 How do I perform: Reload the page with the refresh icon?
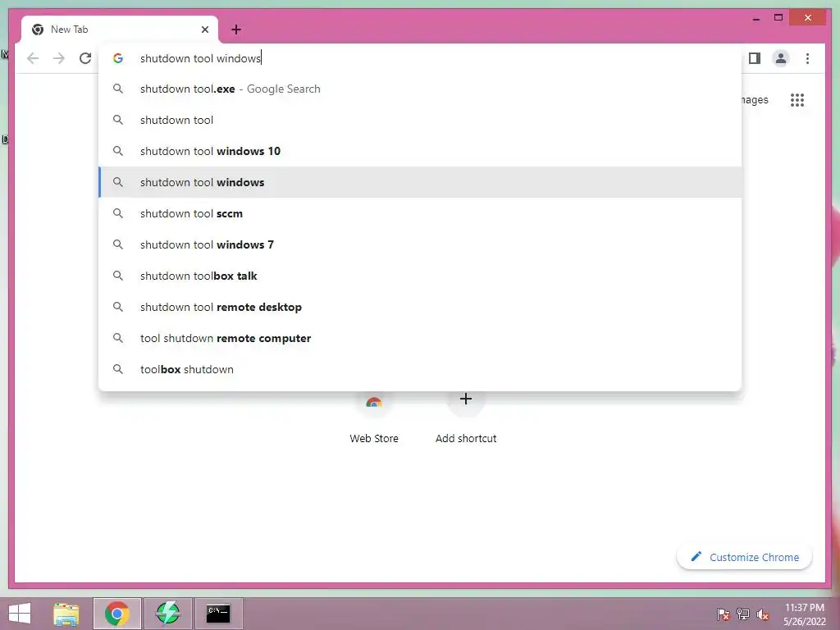click(x=85, y=58)
